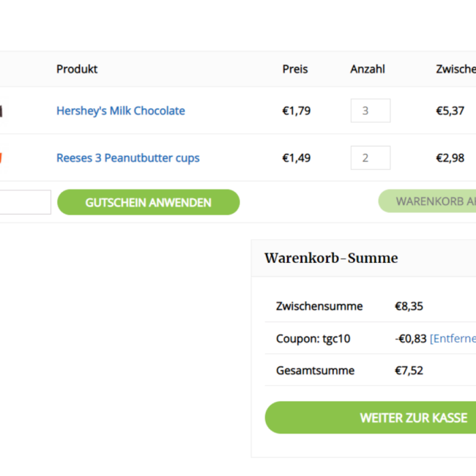The image size is (476, 476).
Task: Click the Warenkorb aktualisieren button
Action: click(x=428, y=201)
